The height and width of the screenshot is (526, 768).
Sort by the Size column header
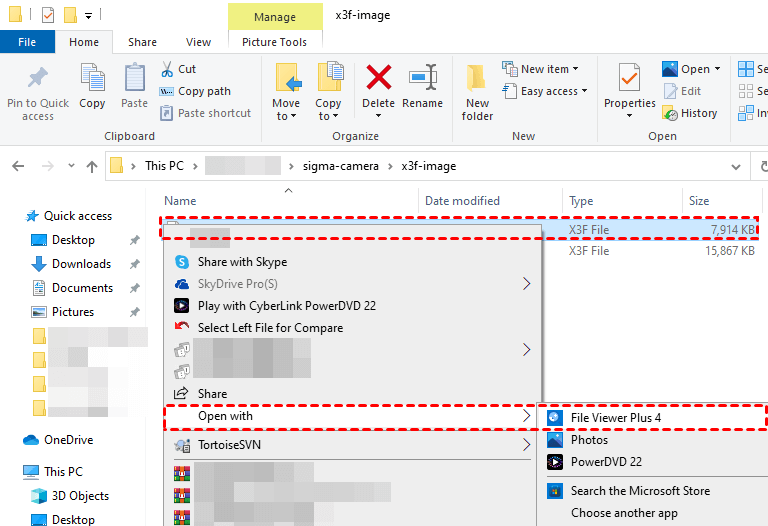(699, 201)
